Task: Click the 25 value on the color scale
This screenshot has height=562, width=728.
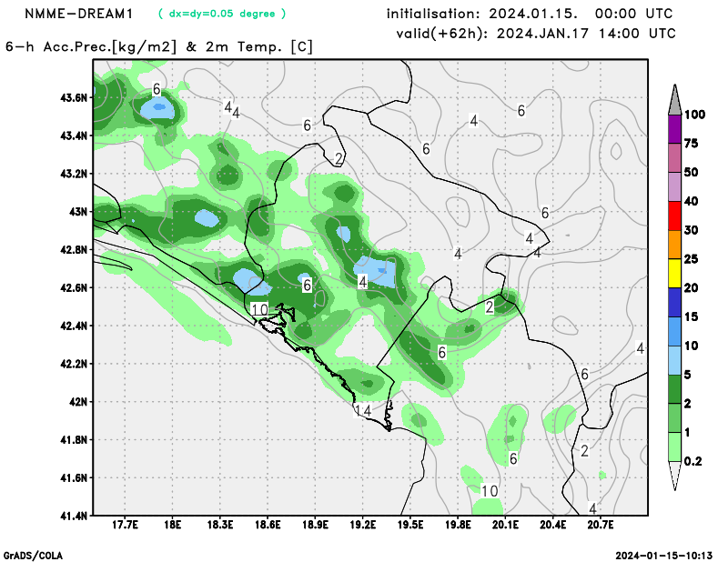Action: (692, 259)
